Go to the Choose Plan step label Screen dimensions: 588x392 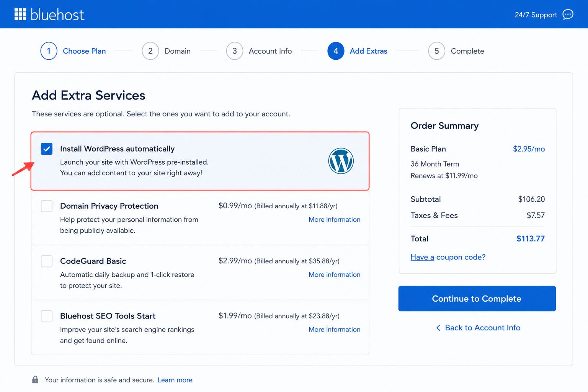(x=84, y=51)
